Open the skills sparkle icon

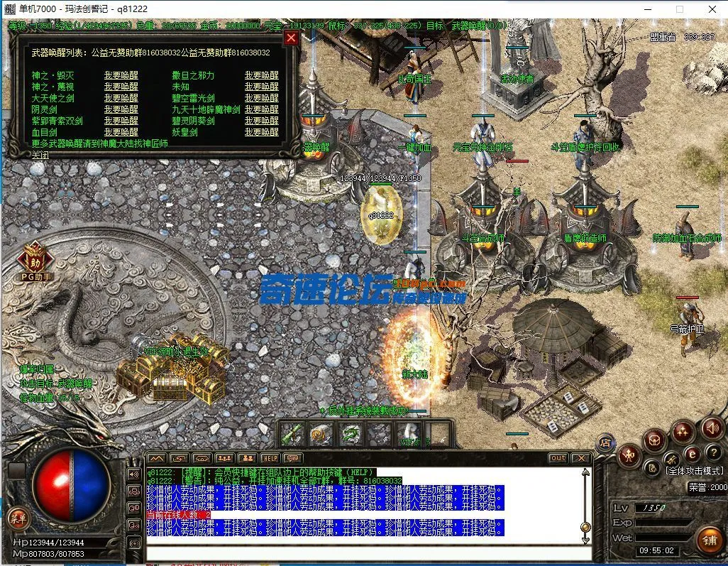coord(682,432)
